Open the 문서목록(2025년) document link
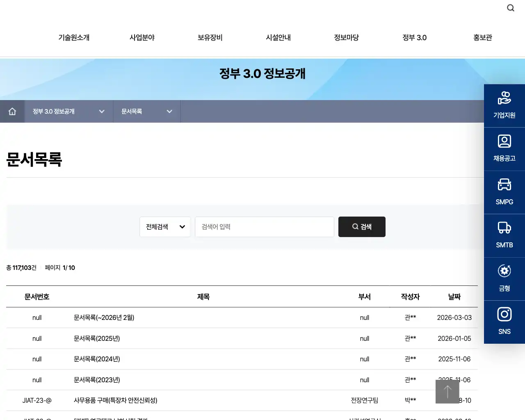Image resolution: width=525 pixels, height=420 pixels. 97,338
